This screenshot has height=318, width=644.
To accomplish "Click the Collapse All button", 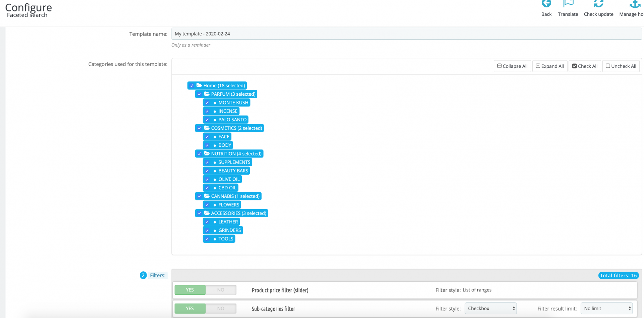I will (x=512, y=66).
